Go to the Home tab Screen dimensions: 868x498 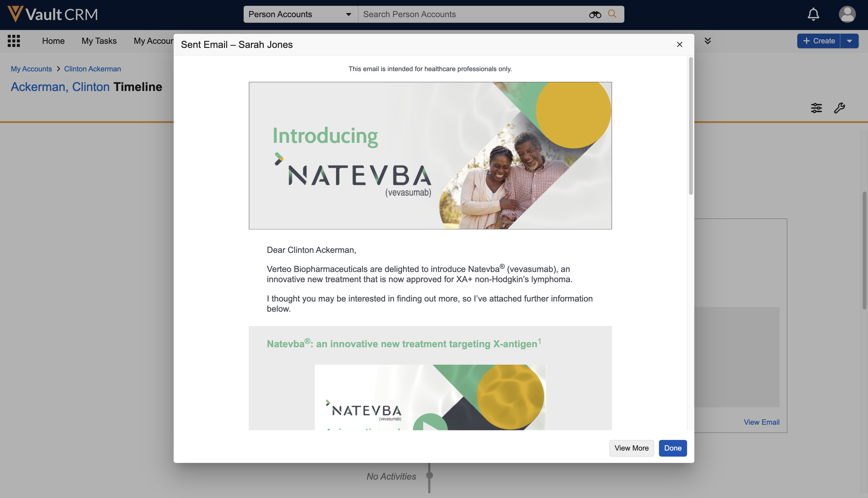click(53, 41)
